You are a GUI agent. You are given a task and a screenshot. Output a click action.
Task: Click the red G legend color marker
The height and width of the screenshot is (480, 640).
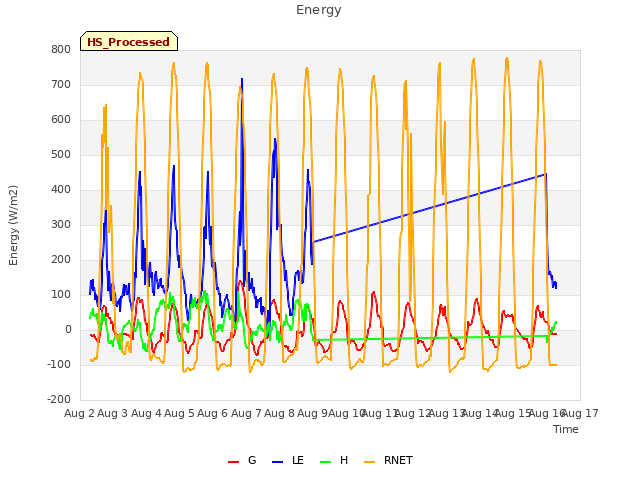pos(233,462)
